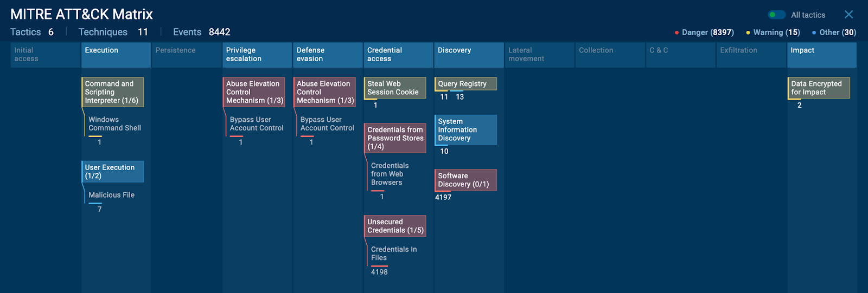Click the 4197 event count
868x293 pixels.
tap(443, 197)
